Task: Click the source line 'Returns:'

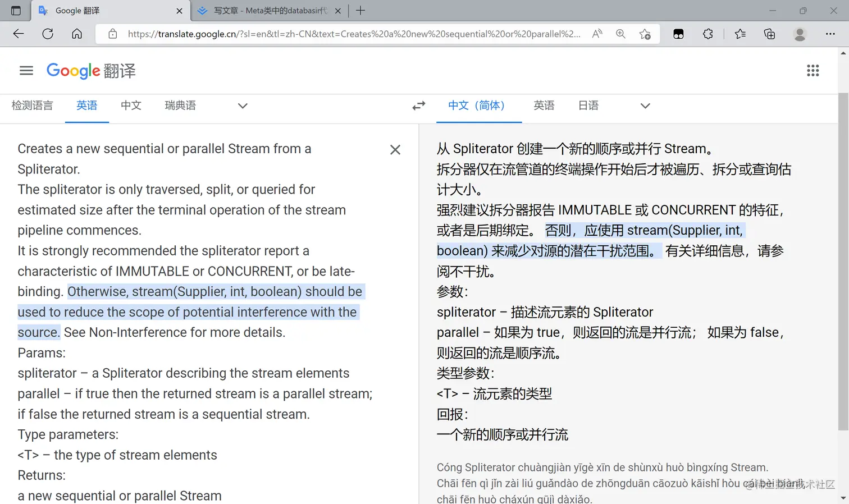Action: tap(42, 475)
